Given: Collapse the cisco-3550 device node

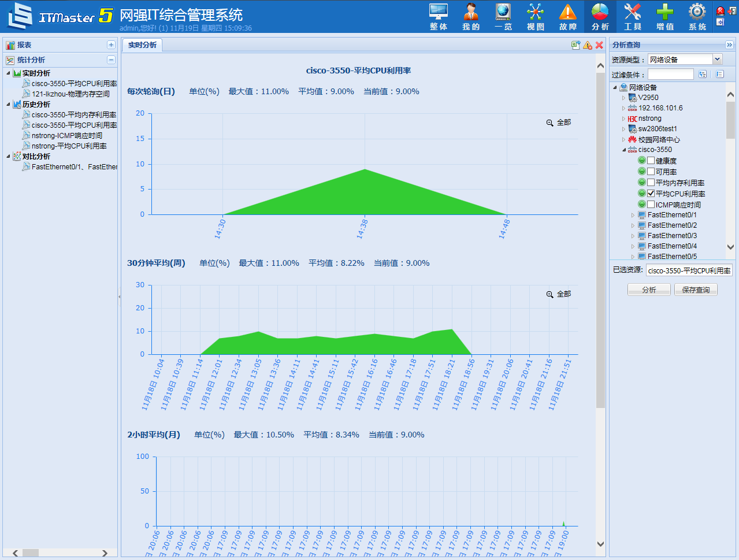Looking at the screenshot, I should 624,150.
